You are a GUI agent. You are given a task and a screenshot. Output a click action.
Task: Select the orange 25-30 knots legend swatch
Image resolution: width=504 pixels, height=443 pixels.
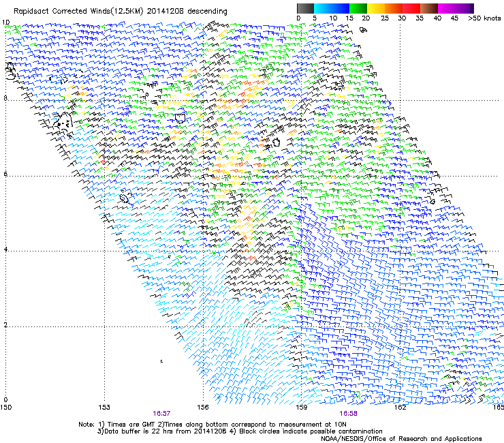coord(394,8)
